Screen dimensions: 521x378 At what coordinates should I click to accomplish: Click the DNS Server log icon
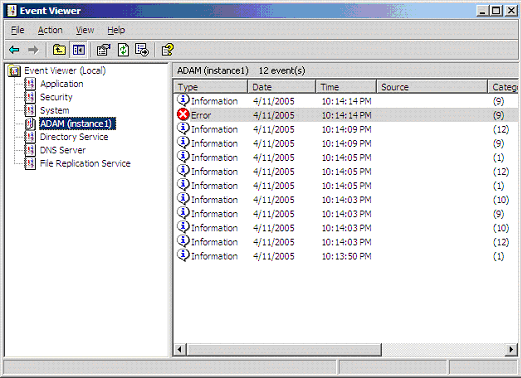(30, 150)
